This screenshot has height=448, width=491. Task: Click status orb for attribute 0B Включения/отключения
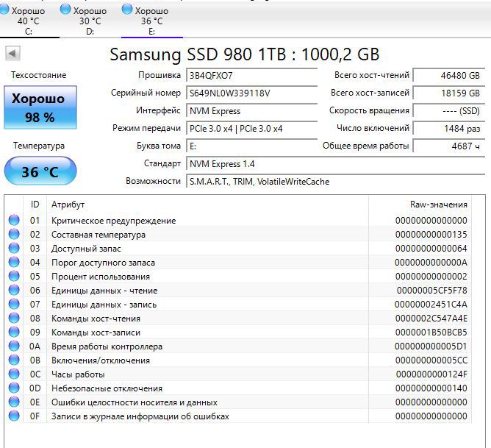14,360
